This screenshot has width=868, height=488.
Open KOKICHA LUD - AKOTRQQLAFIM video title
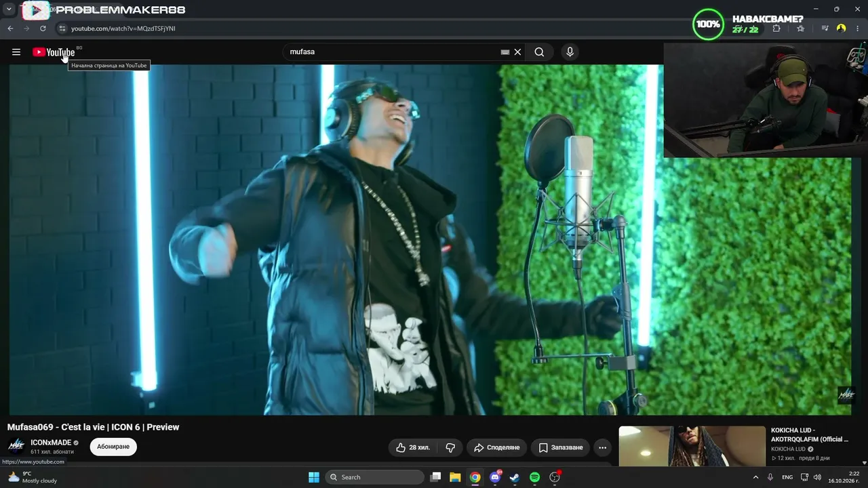809,434
